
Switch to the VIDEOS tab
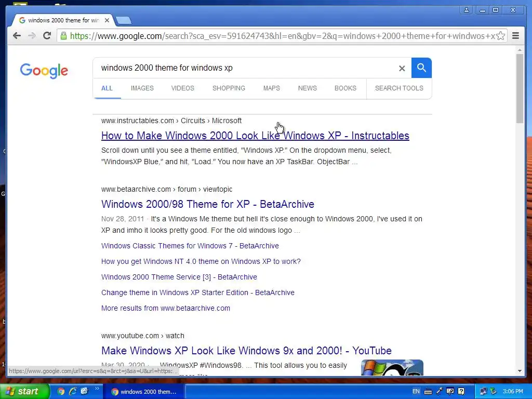click(x=182, y=88)
